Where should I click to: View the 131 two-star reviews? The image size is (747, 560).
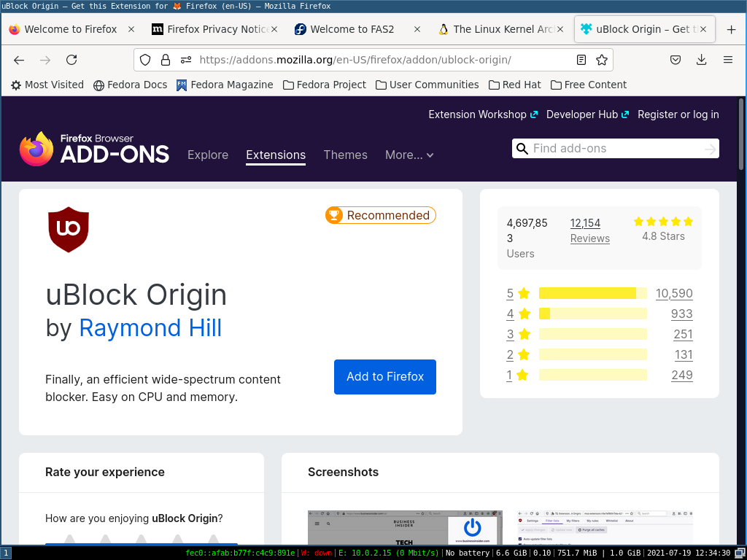(x=684, y=355)
